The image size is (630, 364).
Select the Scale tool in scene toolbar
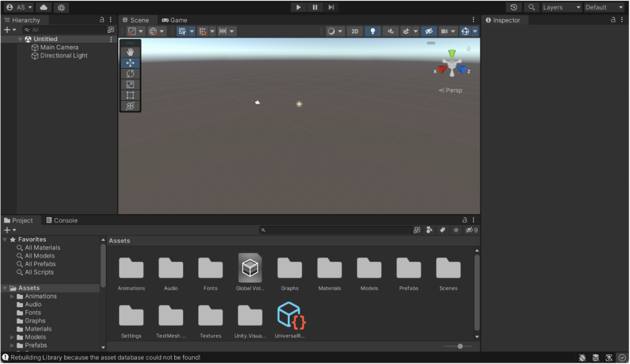(130, 84)
